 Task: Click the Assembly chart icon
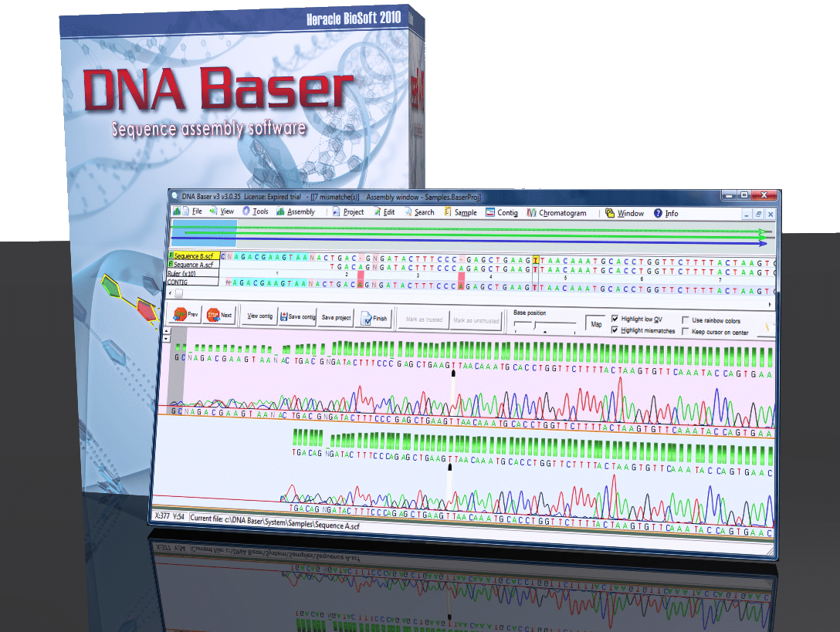(x=280, y=211)
